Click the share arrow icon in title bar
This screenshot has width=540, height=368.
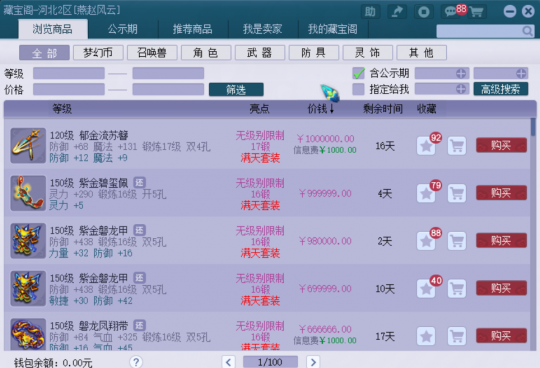[x=397, y=12]
